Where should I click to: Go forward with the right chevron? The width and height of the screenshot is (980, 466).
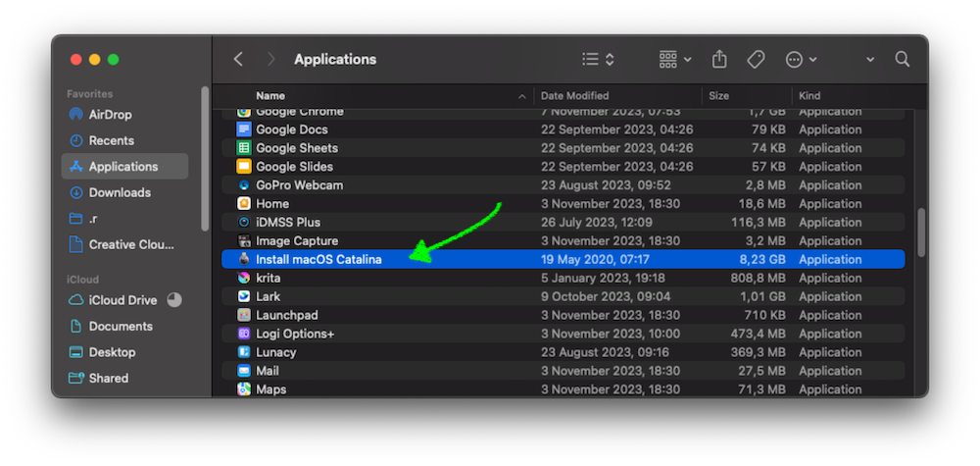click(270, 60)
